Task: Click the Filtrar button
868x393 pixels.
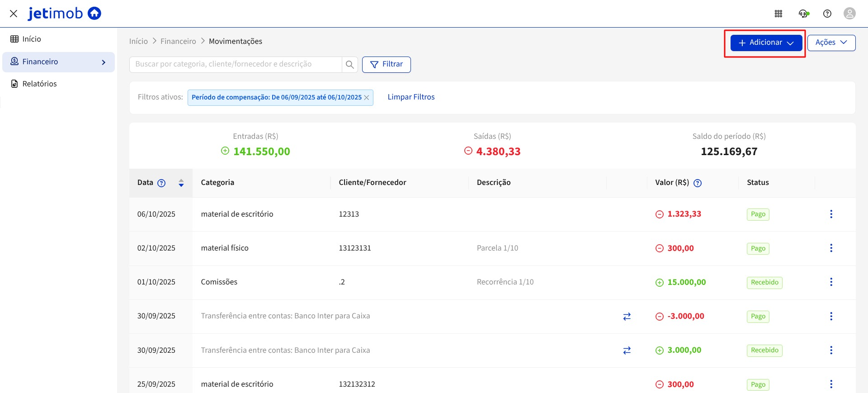Action: pos(386,65)
